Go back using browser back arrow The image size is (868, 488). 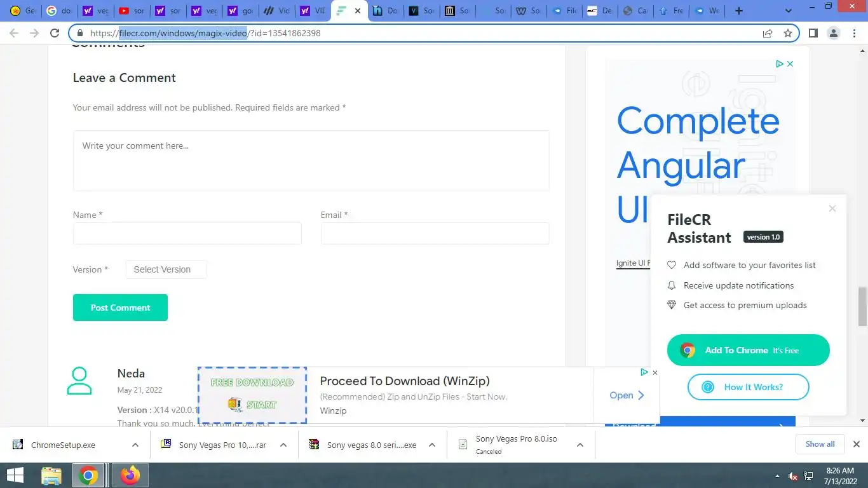tap(14, 33)
